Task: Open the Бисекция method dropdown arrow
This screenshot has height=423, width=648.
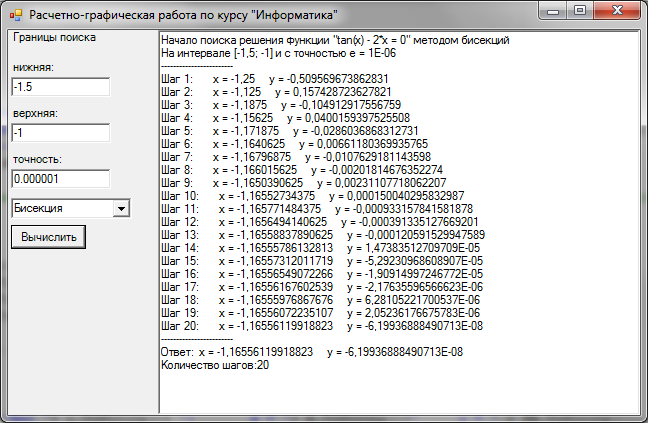Action: pos(121,208)
